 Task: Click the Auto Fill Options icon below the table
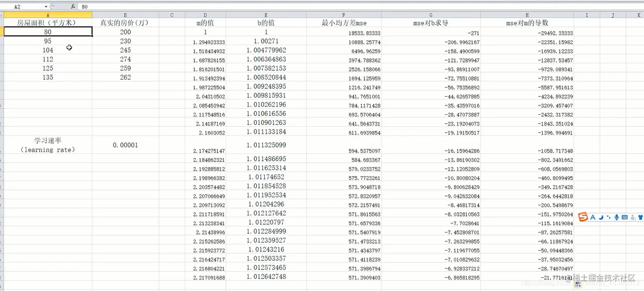[x=578, y=285]
